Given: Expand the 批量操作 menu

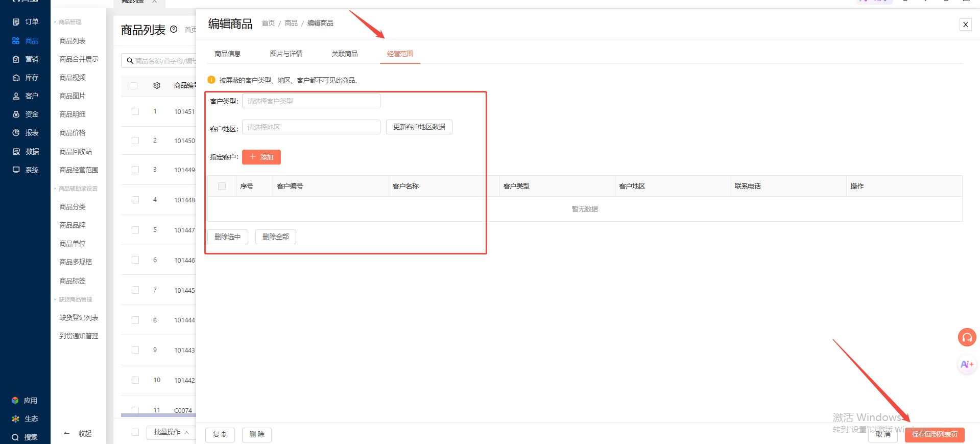Looking at the screenshot, I should tap(171, 432).
